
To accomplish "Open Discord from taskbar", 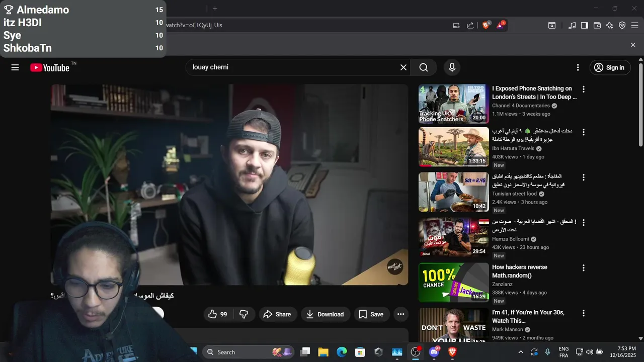I will coord(434,352).
